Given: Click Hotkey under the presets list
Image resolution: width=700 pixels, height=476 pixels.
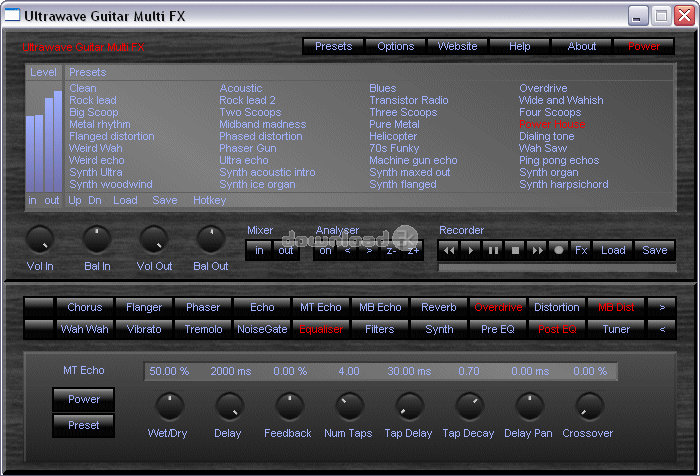Looking at the screenshot, I should click(x=209, y=200).
